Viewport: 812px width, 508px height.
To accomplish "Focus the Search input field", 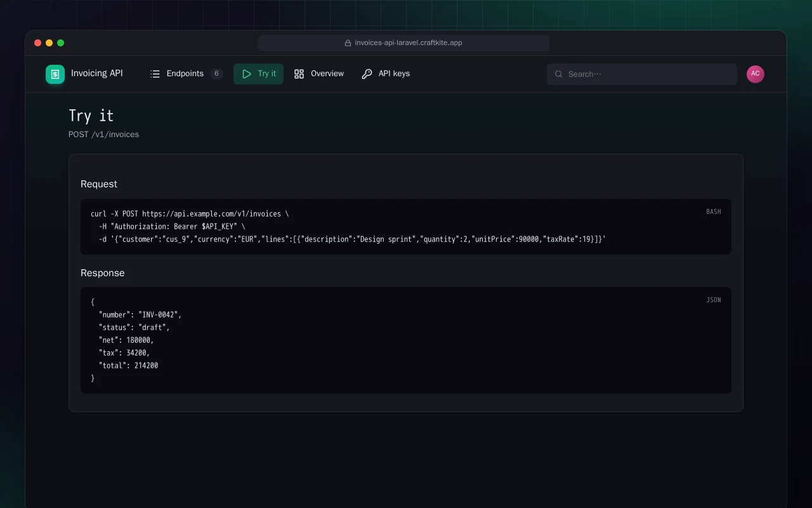I will click(x=642, y=74).
